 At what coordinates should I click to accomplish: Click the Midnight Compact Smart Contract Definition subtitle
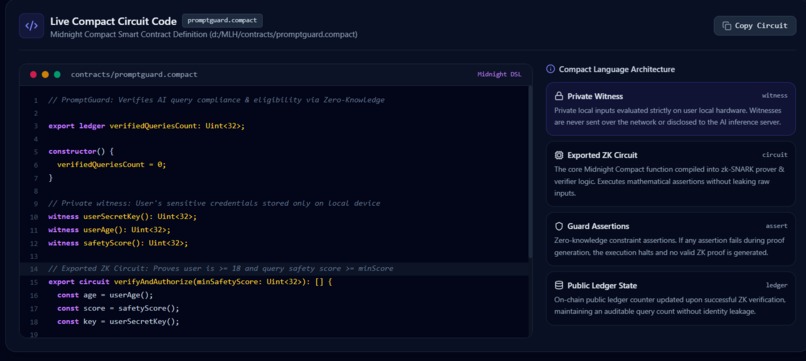point(204,34)
